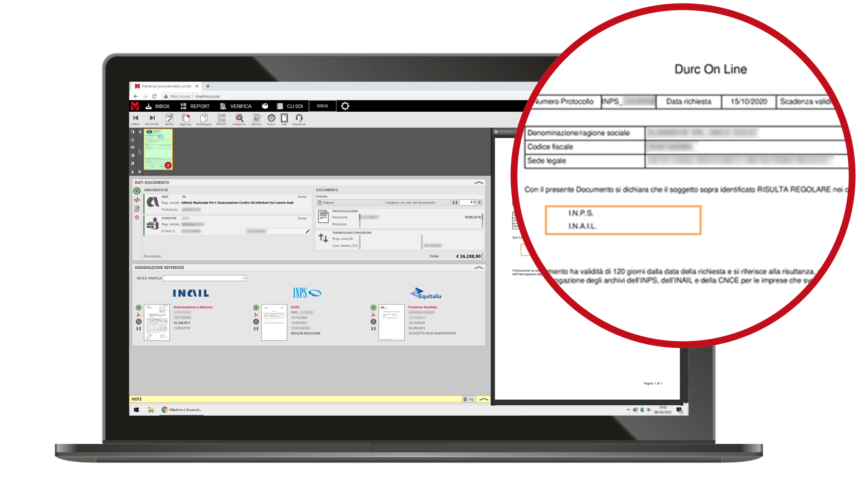Open settings with the gear icon
This screenshot has width=868, height=488.
(345, 106)
